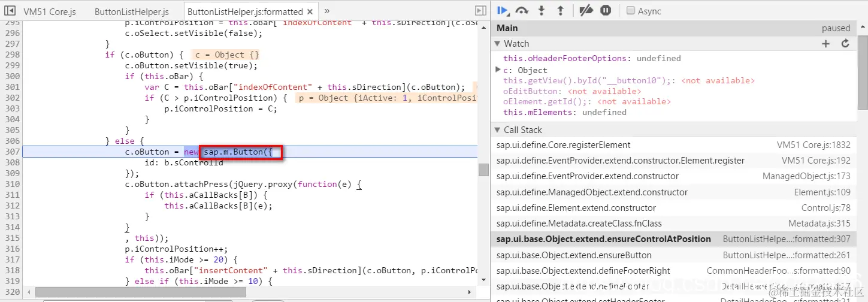Place cursor on p.iControlPosition++ in line 316
Screen dimensions: 868x302
174,249
